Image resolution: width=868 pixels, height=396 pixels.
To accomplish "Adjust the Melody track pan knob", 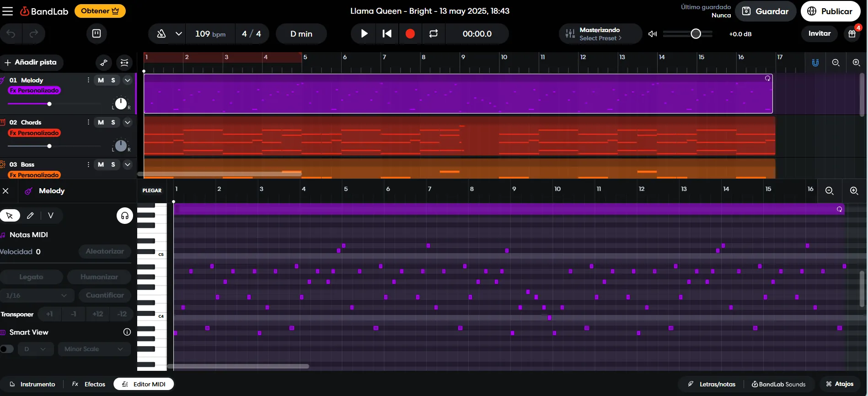I will point(121,103).
